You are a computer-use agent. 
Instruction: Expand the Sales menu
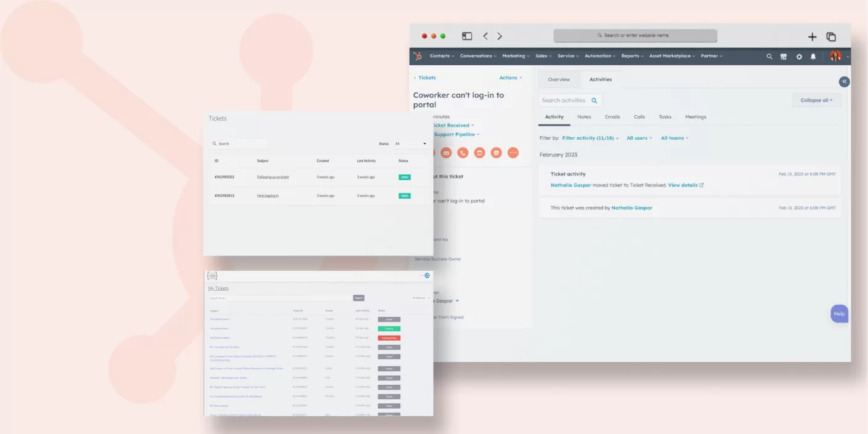(544, 56)
